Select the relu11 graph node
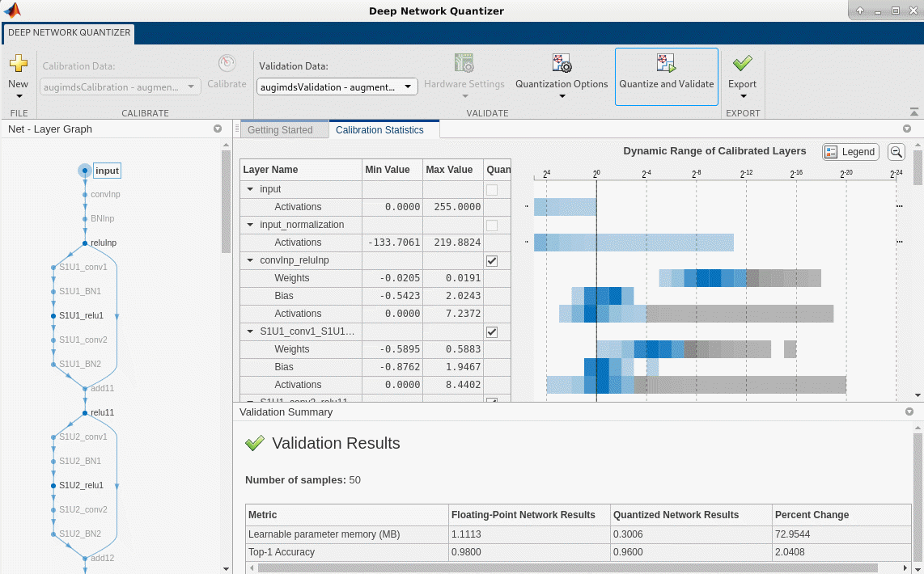 pos(85,412)
